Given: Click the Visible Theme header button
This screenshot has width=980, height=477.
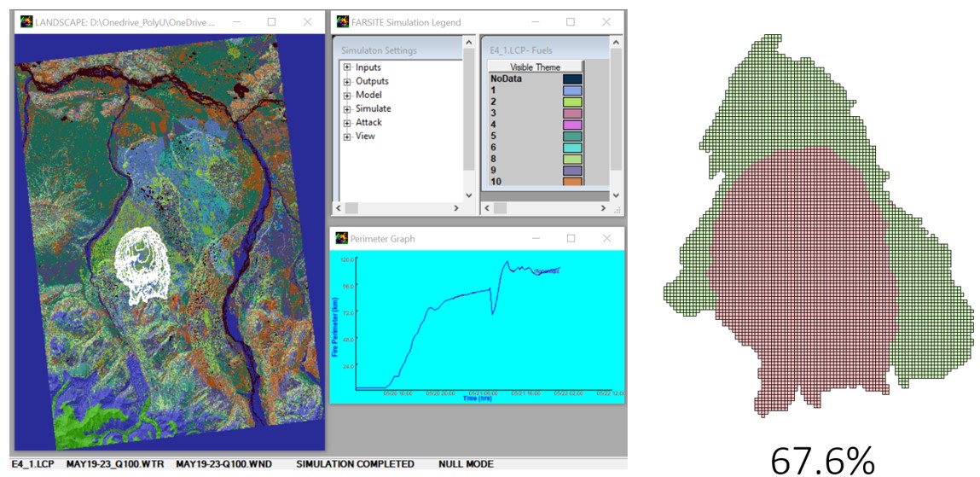Looking at the screenshot, I should point(536,67).
